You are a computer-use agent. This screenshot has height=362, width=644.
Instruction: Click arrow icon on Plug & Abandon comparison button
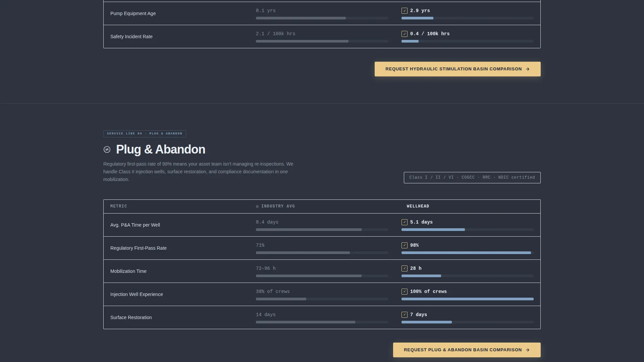pos(528,350)
